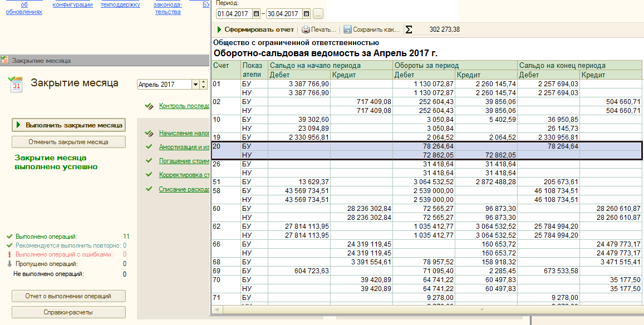Viewport: 644px width, 325px height.
Task: Expand the Апрель 2017 month dropdown
Action: (x=195, y=85)
